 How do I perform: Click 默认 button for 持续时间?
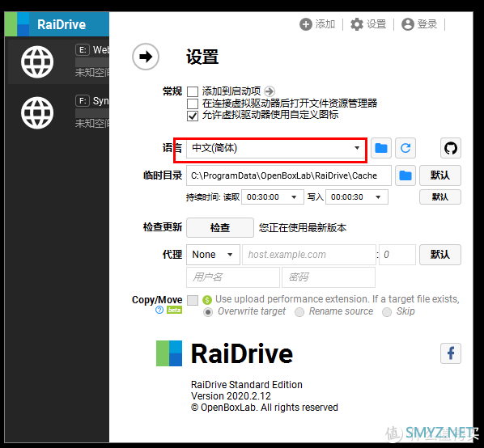pos(439,197)
